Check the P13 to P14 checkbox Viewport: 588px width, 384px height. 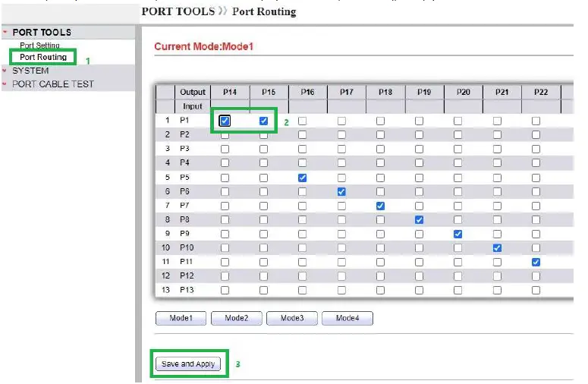click(x=225, y=290)
